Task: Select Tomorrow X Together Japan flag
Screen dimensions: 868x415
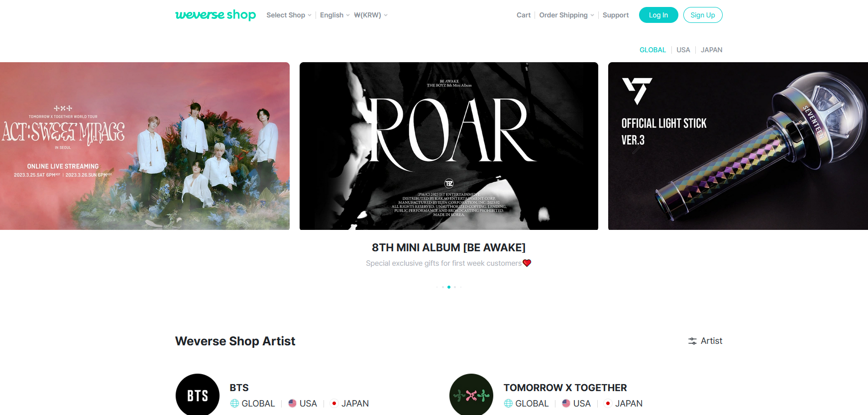Action: (x=608, y=404)
